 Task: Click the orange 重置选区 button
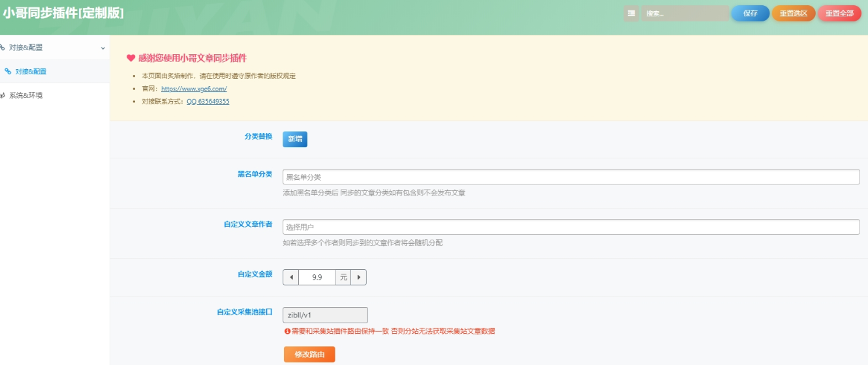point(793,13)
